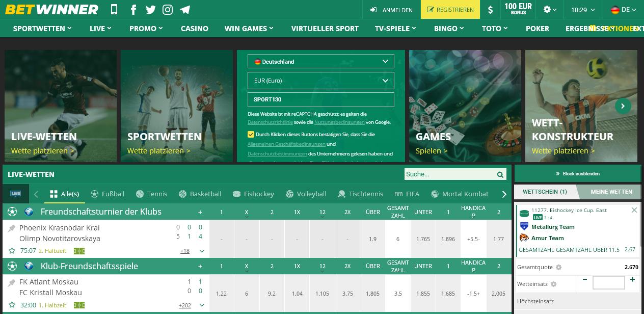The width and height of the screenshot is (644, 314).
Task: Open the Virtueller Sport menu item
Action: tap(325, 29)
